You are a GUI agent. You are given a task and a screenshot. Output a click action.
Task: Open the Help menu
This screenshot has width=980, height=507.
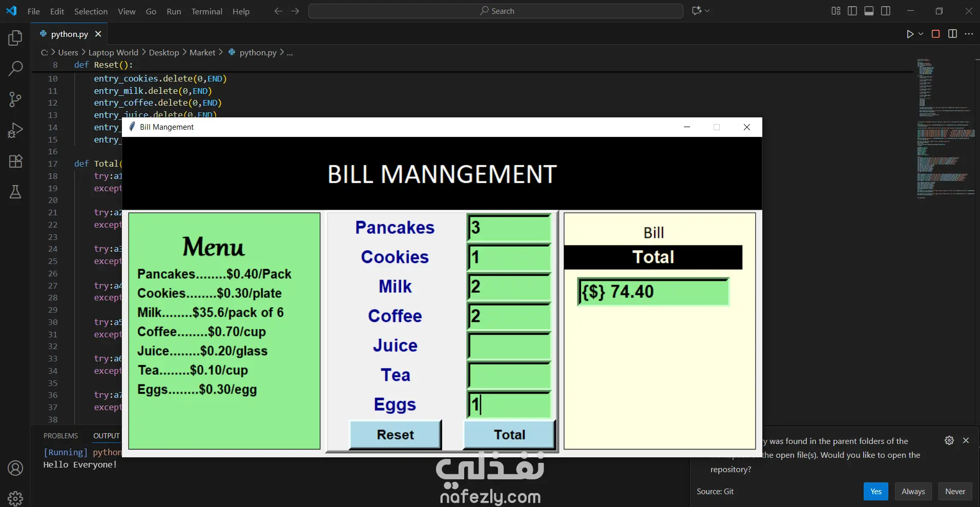(241, 11)
